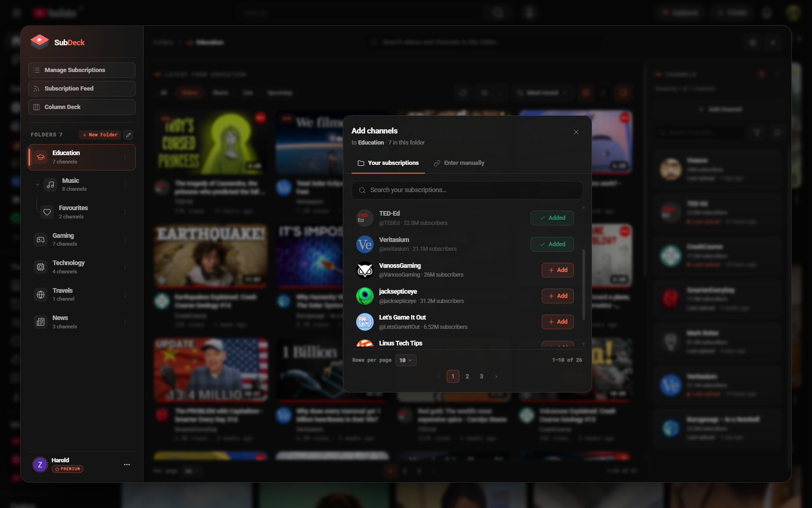812x508 pixels.
Task: Go to dialog page 1
Action: click(x=453, y=376)
